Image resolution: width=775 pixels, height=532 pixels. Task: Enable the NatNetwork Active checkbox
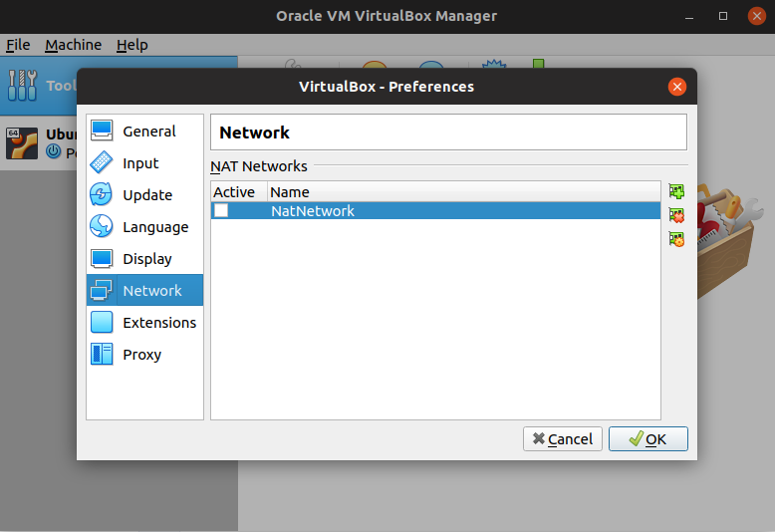pyautogui.click(x=221, y=210)
